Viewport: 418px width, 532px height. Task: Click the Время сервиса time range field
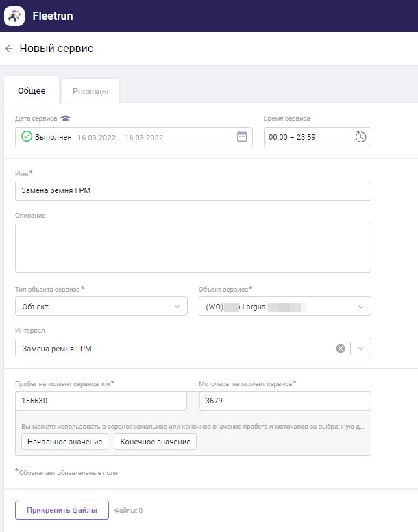(x=308, y=137)
